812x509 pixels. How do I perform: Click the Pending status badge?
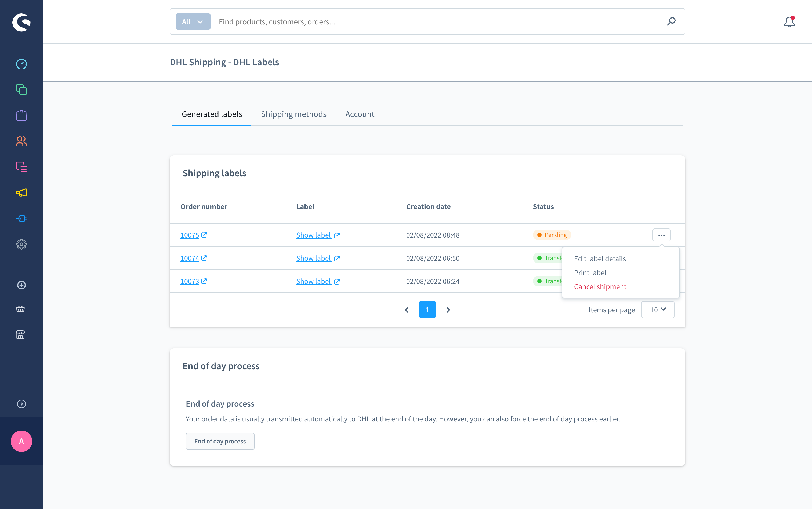552,235
